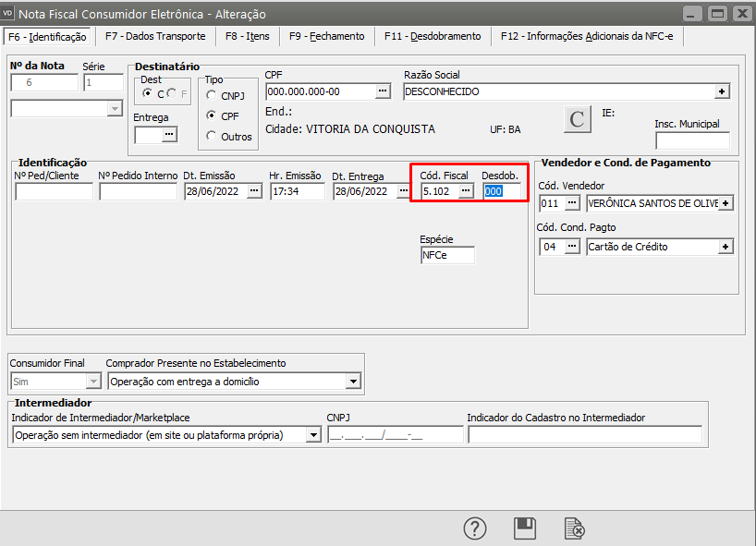Go to F7 - Dados Transporte tab

click(154, 36)
